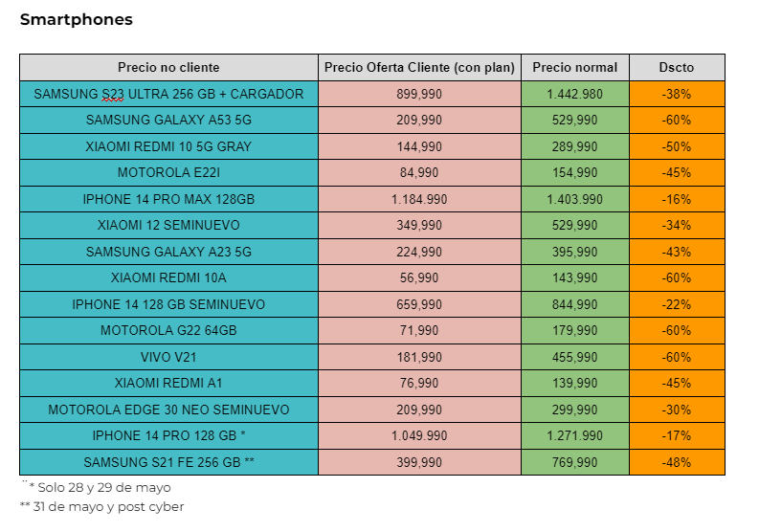Select the offer price 76,990
The image size is (759, 532).
coord(419,384)
